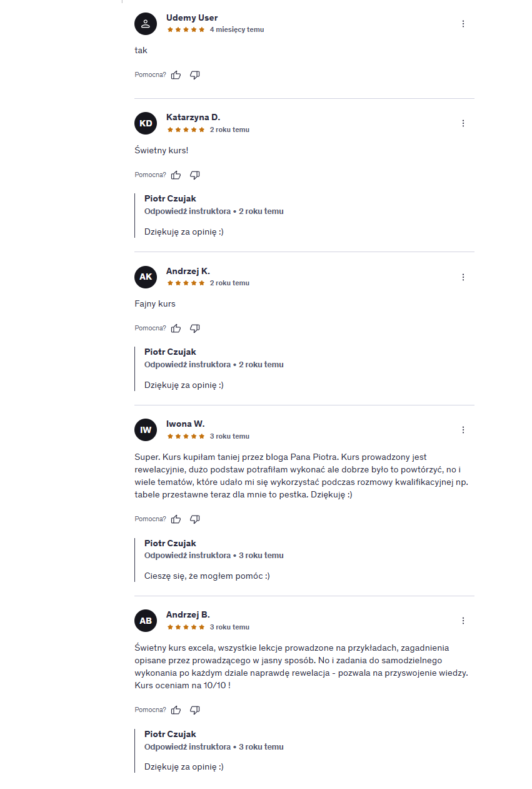532x789 pixels.
Task: Click Piotr Czujak's name under Katarzyna's review
Action: [170, 198]
